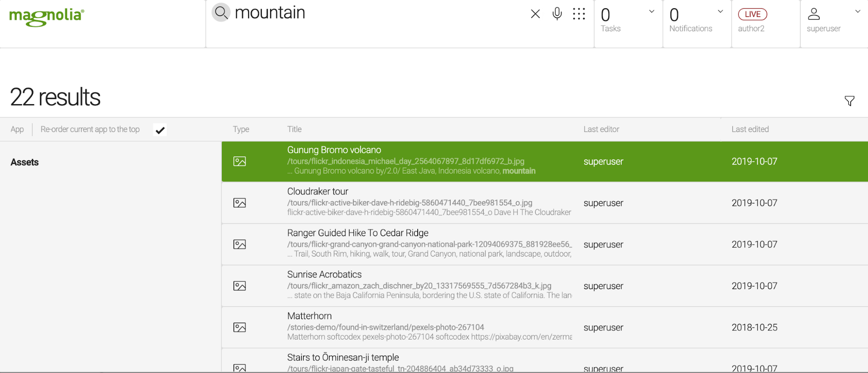Click into the mountain search field
Screen dimensions: 868x373
(369, 13)
